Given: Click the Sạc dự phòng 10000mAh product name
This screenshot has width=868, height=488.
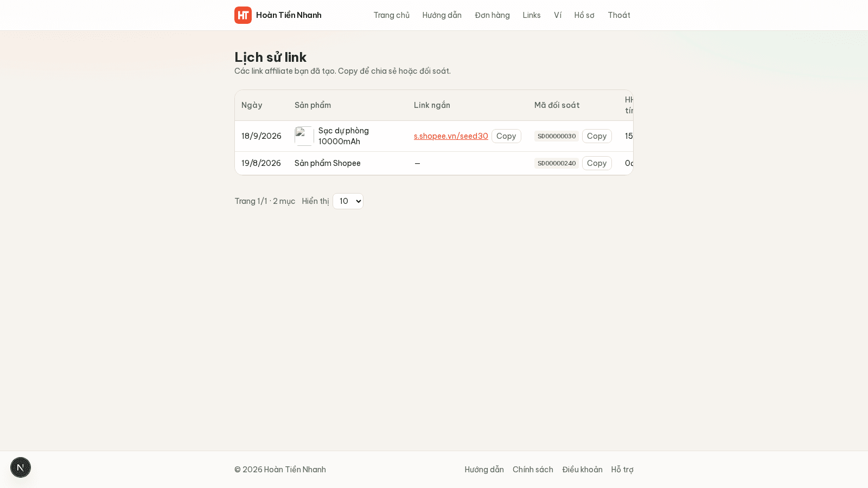Looking at the screenshot, I should (x=343, y=136).
